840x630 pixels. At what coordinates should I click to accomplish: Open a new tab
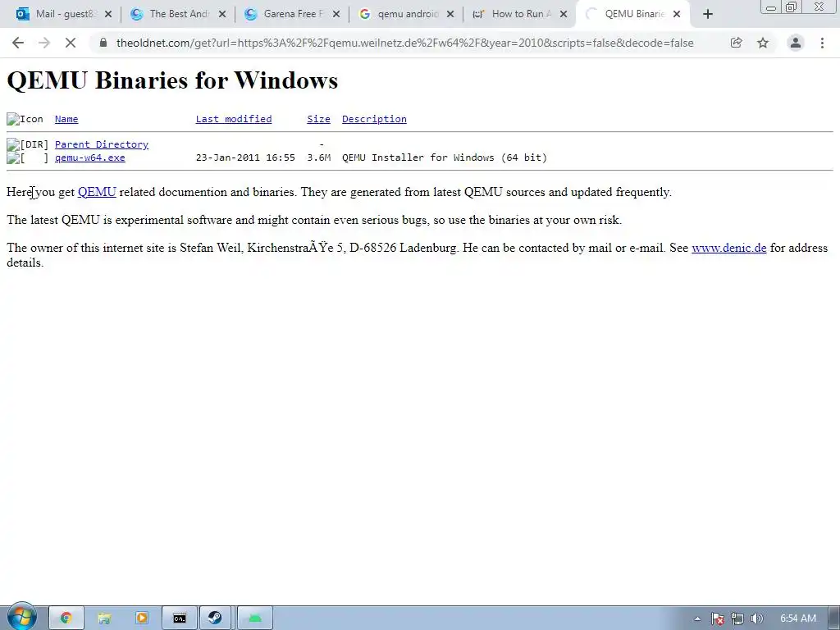[708, 15]
